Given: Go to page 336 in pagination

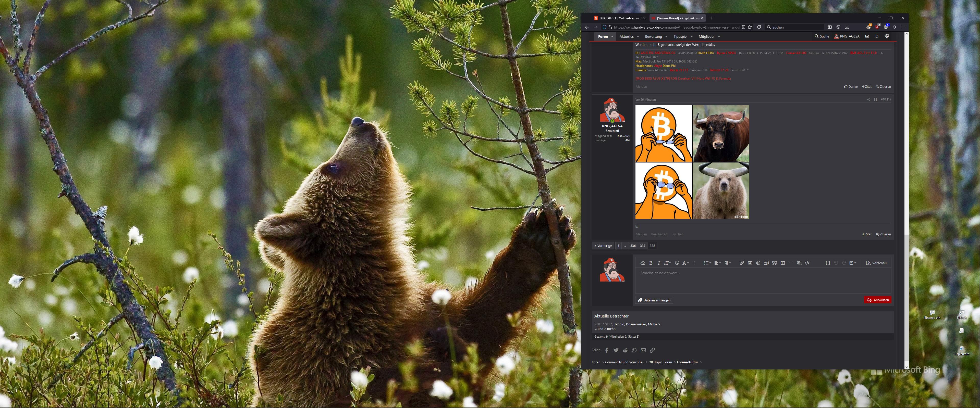Looking at the screenshot, I should (633, 246).
